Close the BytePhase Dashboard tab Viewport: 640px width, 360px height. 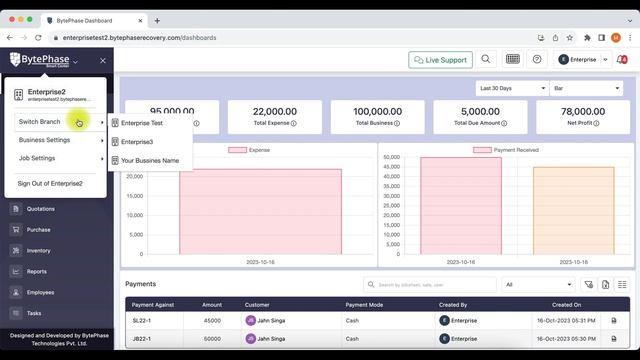click(140, 20)
